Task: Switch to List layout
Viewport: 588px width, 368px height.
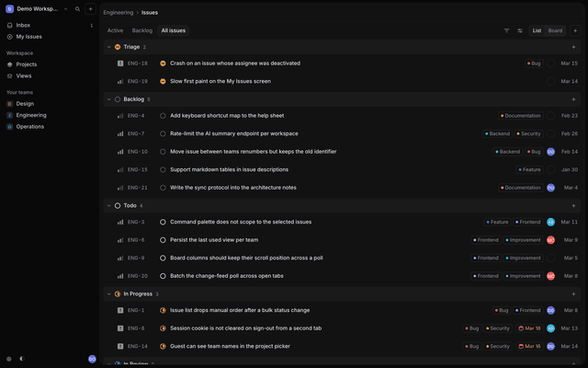Action: point(537,30)
